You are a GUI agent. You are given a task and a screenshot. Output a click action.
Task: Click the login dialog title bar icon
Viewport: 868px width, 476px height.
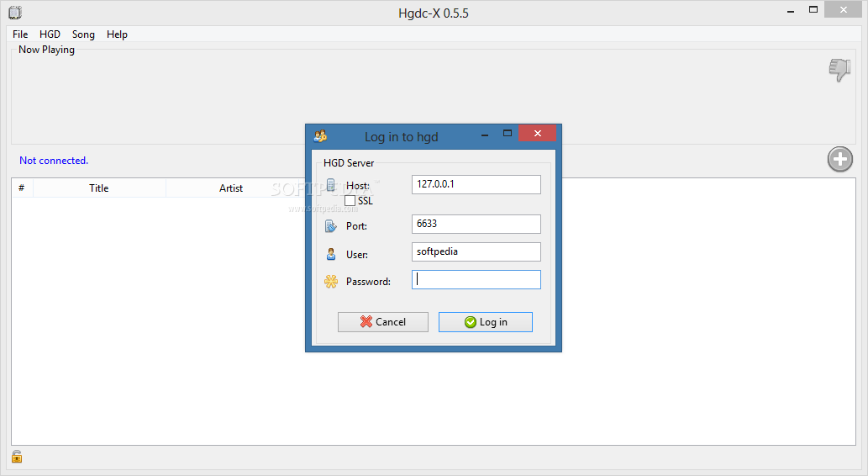tap(320, 135)
